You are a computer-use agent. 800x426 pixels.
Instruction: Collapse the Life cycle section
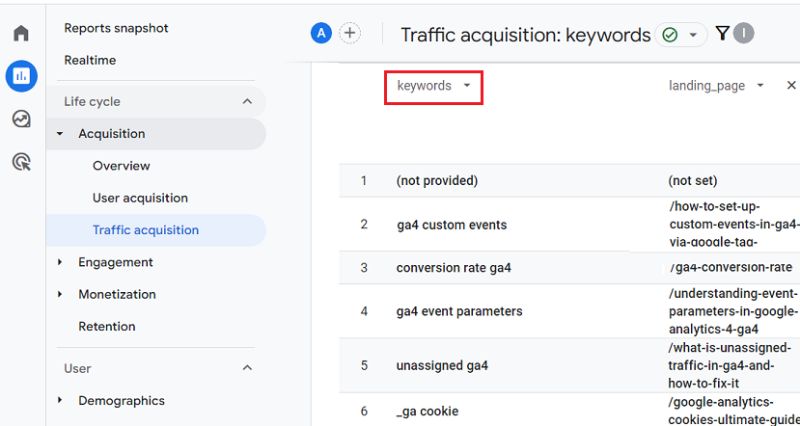(x=247, y=102)
